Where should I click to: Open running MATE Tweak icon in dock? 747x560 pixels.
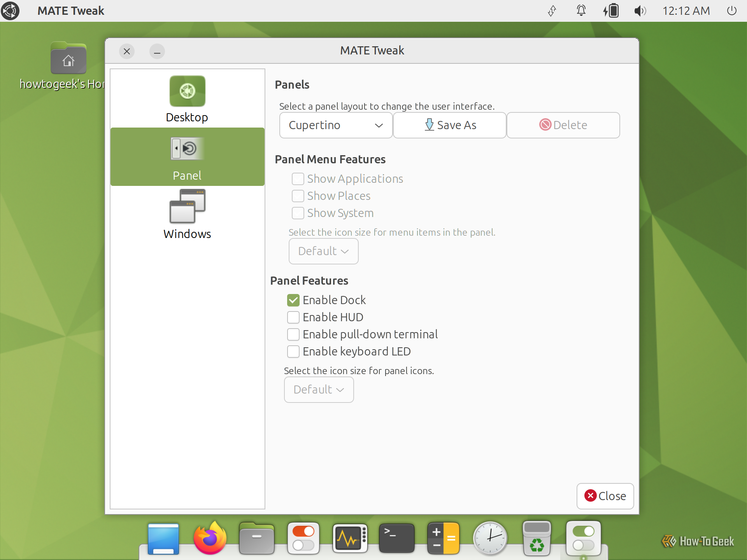coord(584,538)
